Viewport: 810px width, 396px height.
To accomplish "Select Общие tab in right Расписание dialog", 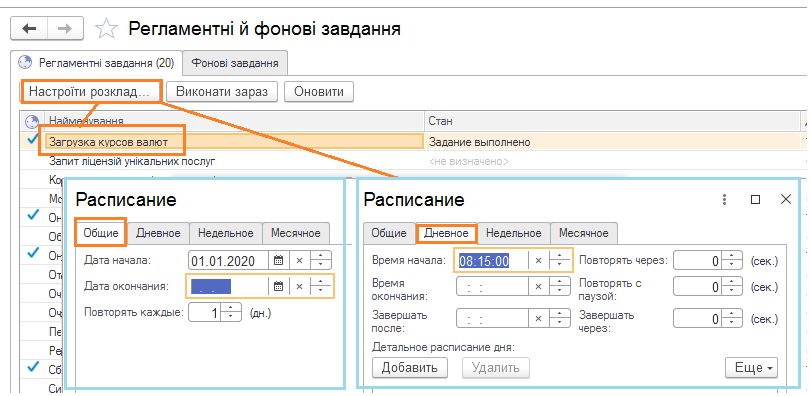I will click(x=388, y=233).
